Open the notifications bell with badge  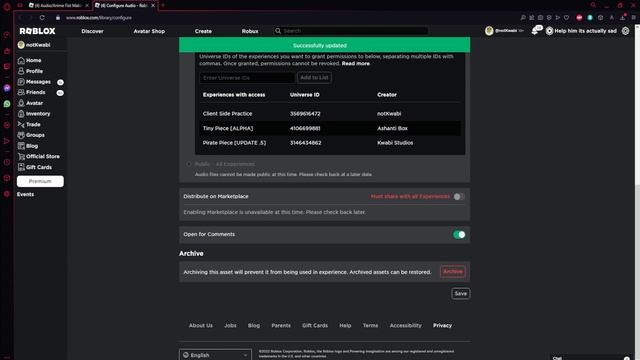[536, 30]
